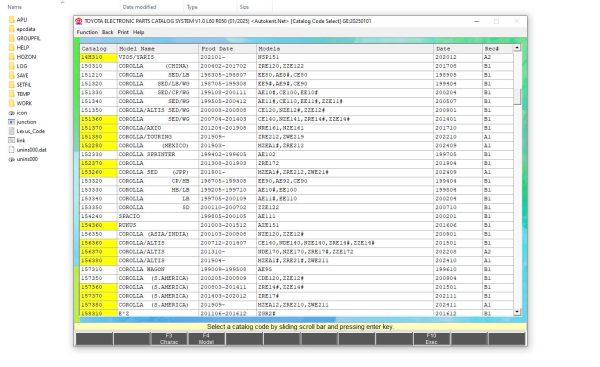Click the catalog list scroll down arrow
The image size is (600, 367).
pyautogui.click(x=517, y=312)
